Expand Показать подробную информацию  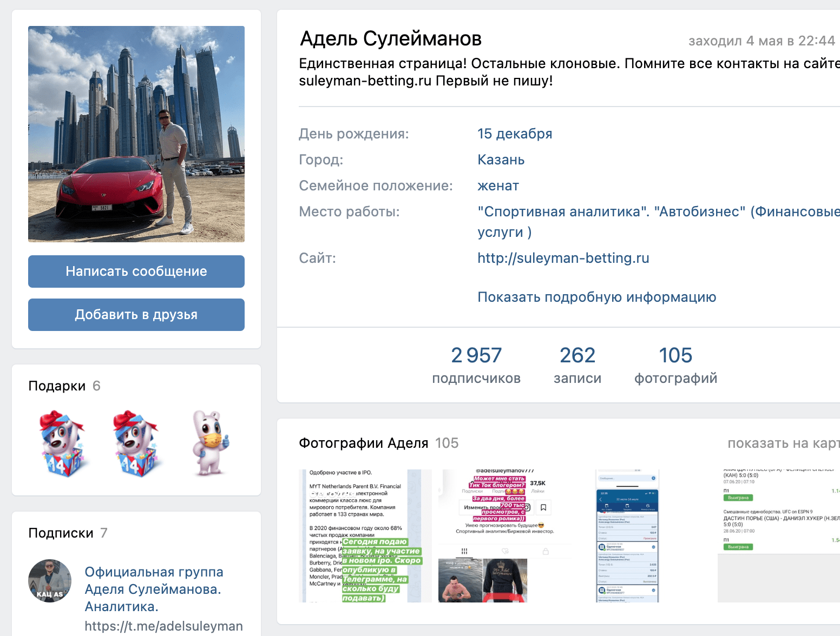pos(596,297)
